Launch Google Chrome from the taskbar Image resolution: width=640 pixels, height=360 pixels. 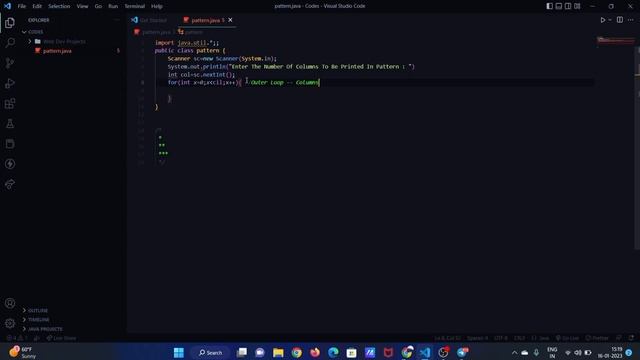pyautogui.click(x=297, y=352)
